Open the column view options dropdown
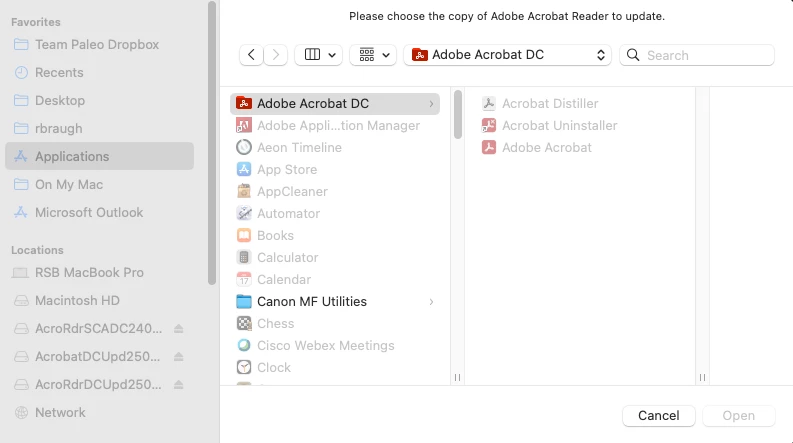 click(x=319, y=55)
